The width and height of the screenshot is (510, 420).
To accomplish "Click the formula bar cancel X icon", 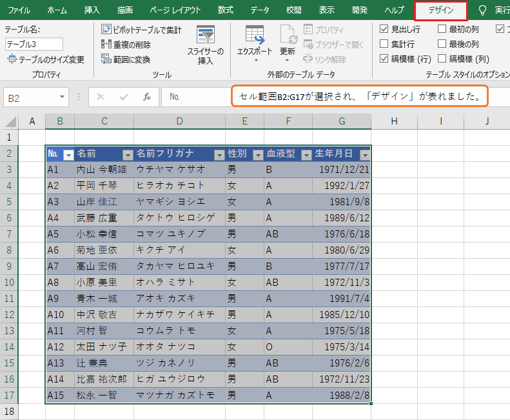I will point(101,97).
